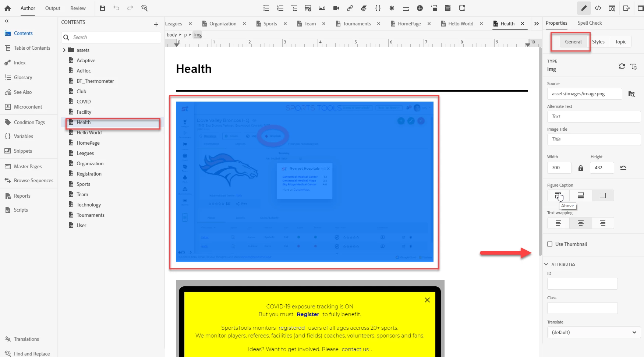Close the Hello World tab

[481, 24]
